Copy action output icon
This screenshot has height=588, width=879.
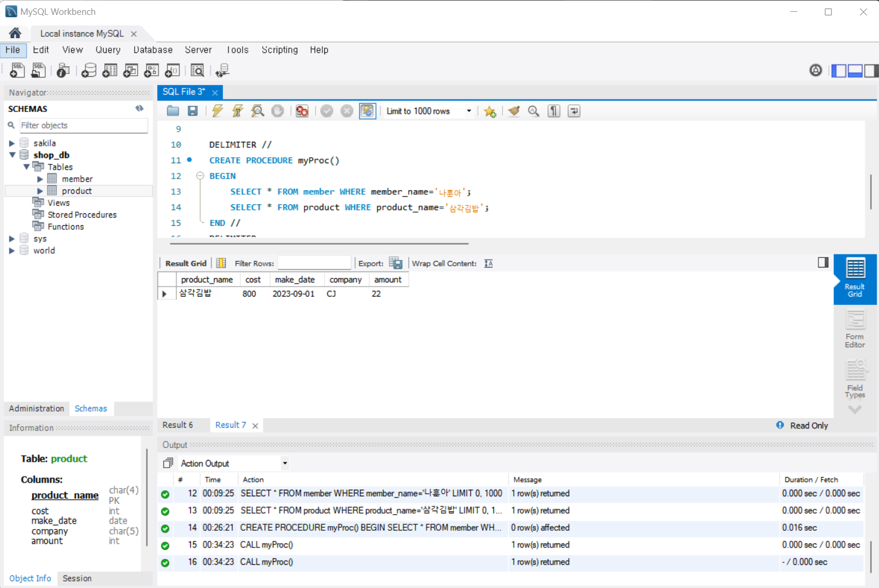coord(168,463)
